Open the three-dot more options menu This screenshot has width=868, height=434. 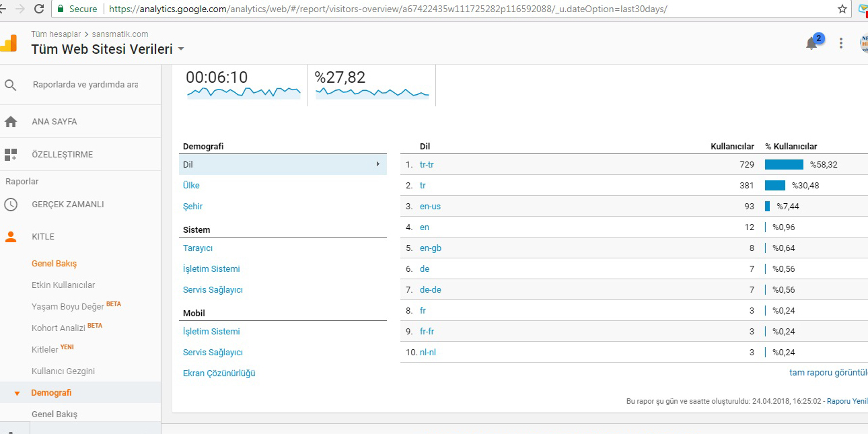[841, 43]
